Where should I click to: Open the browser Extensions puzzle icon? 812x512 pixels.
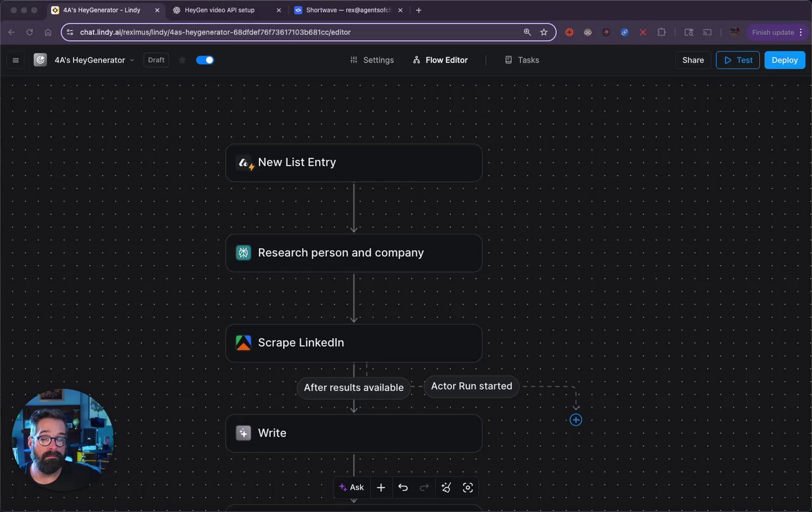tap(662, 32)
